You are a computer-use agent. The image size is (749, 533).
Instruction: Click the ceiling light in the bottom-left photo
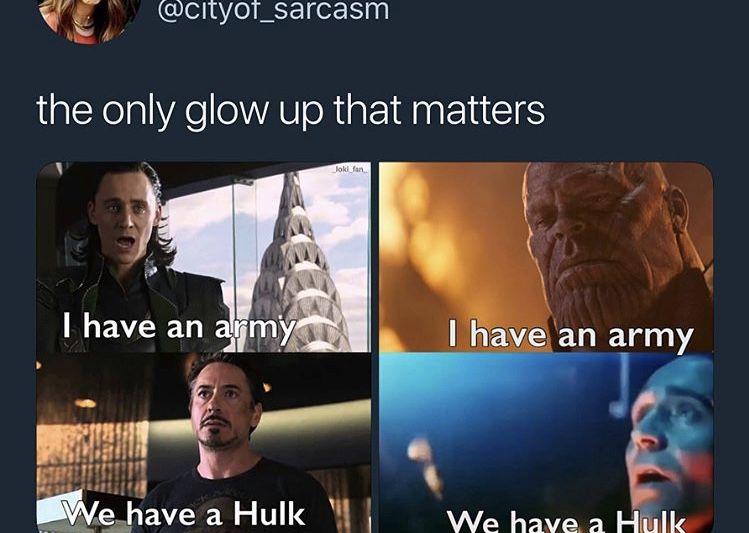click(x=86, y=403)
